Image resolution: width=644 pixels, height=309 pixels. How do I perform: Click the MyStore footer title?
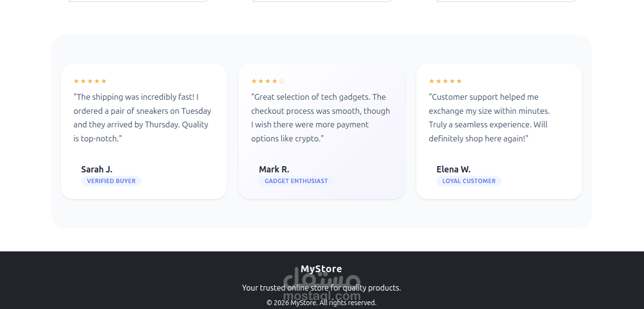tap(321, 269)
